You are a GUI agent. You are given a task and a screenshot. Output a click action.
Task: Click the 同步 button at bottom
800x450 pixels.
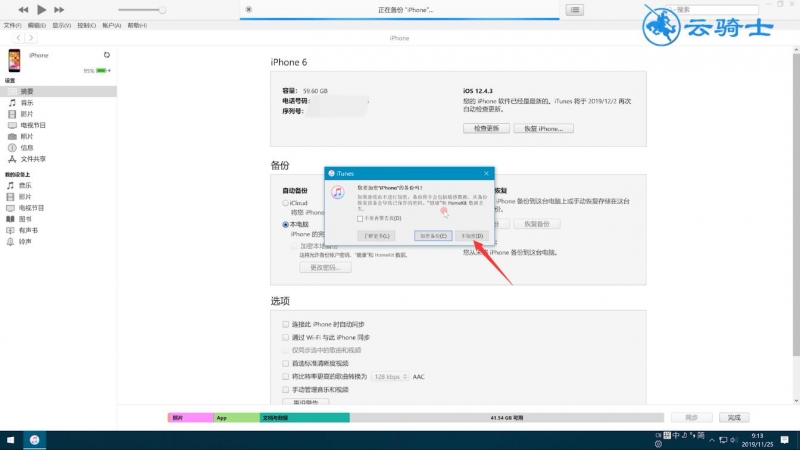pos(691,417)
